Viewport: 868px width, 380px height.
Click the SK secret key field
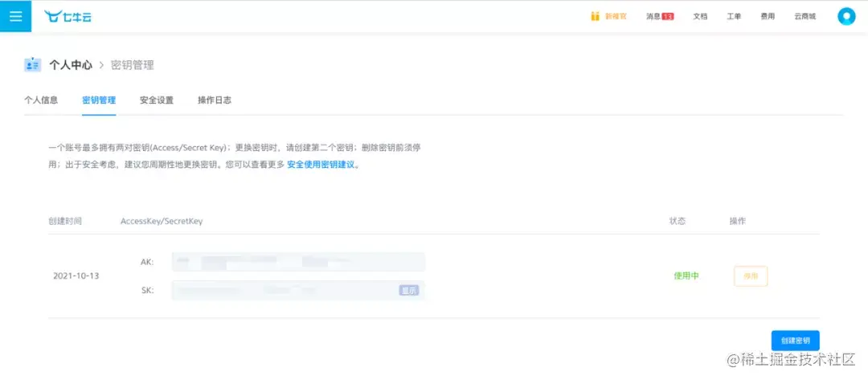[x=298, y=290]
